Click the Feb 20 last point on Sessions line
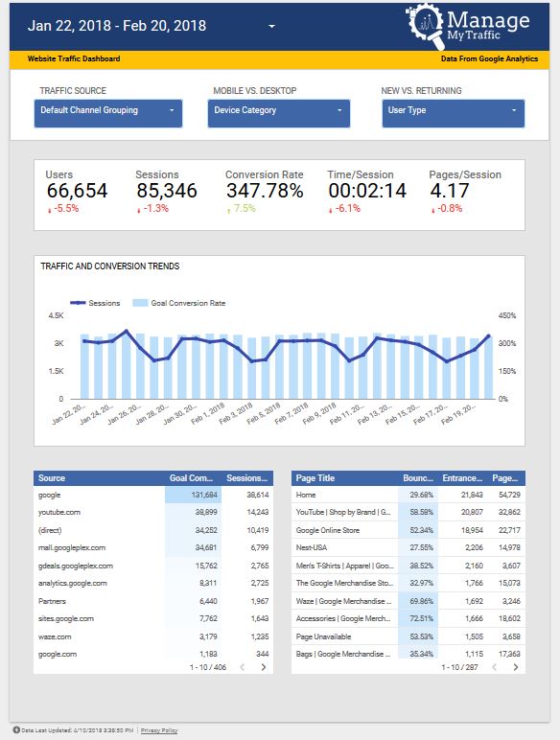 [x=489, y=336]
